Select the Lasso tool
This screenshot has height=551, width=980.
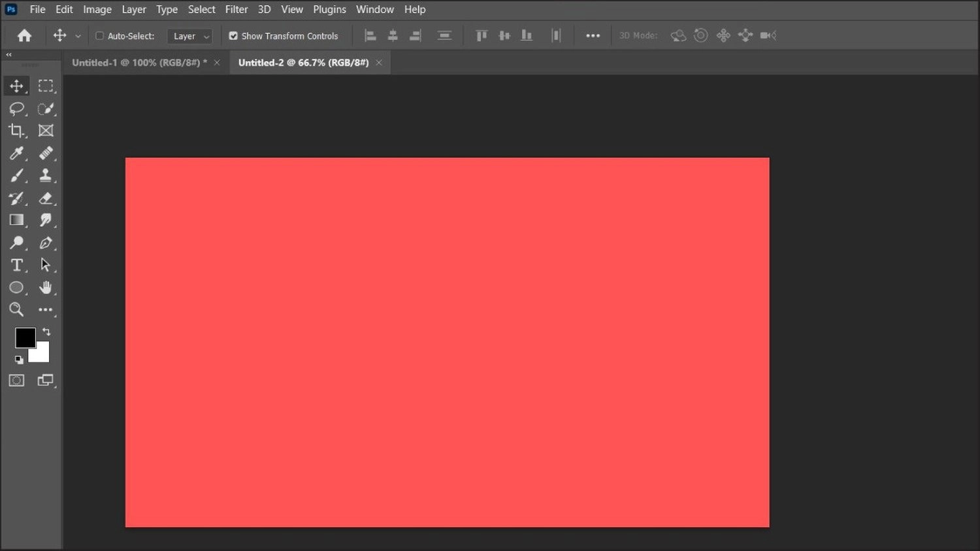pyautogui.click(x=16, y=109)
